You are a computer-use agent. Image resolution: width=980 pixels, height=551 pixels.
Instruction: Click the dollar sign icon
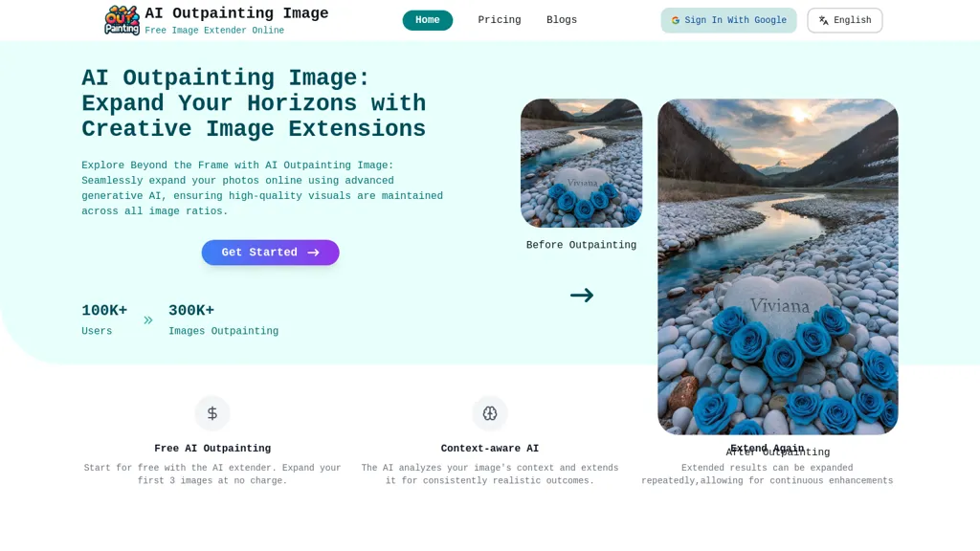point(212,413)
